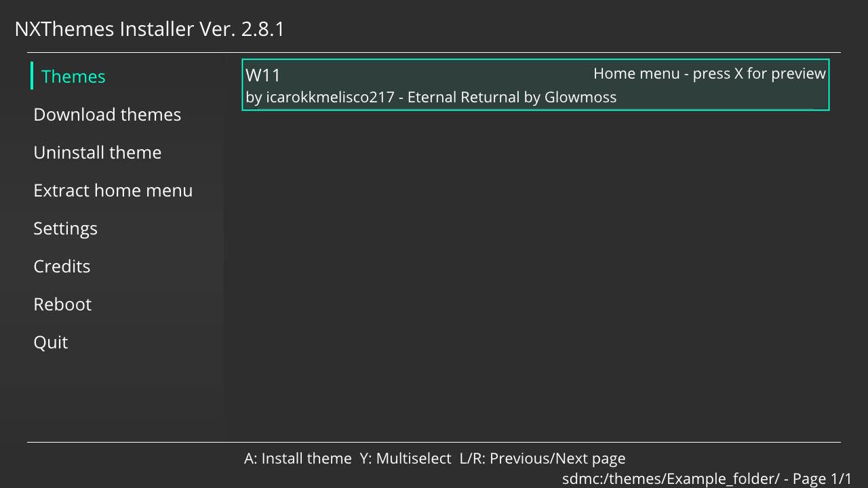The width and height of the screenshot is (868, 488).
Task: Choose Reboot from the sidebar
Action: click(62, 304)
